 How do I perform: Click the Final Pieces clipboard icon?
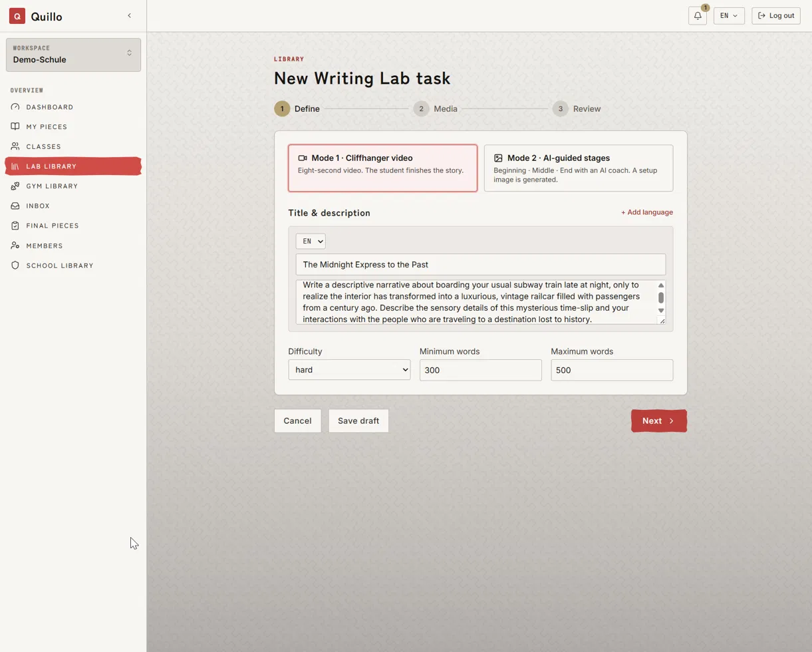click(15, 226)
